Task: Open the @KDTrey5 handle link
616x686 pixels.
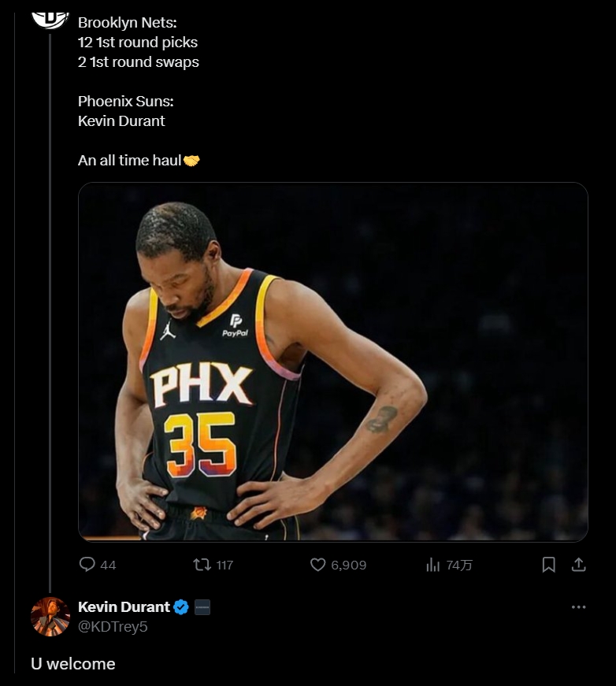Action: tap(113, 627)
